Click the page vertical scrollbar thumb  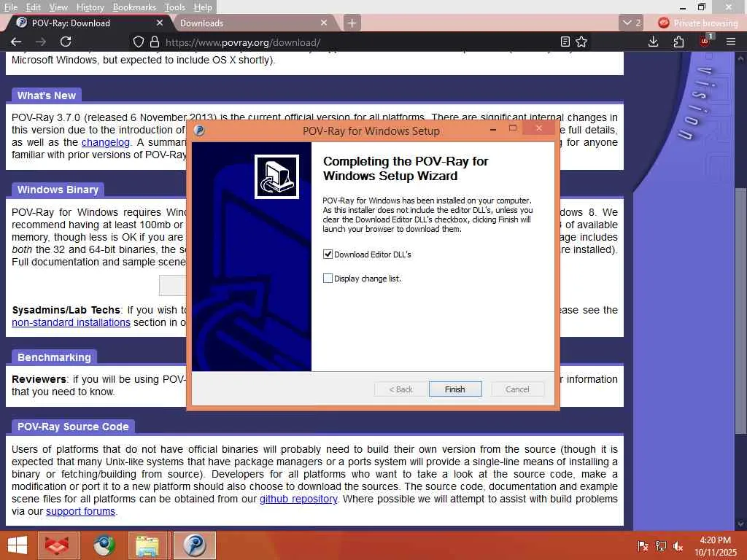tap(740, 311)
